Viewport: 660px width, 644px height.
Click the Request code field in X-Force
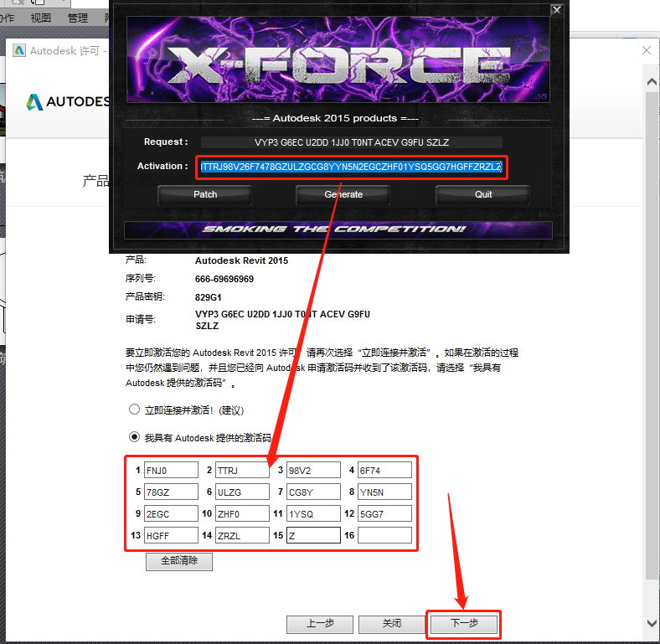352,142
